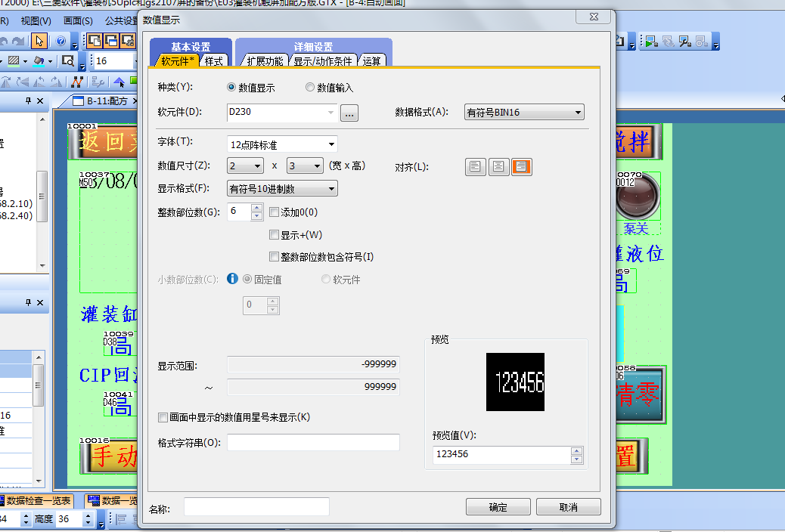Click the 格式字符串 input field

click(x=313, y=443)
